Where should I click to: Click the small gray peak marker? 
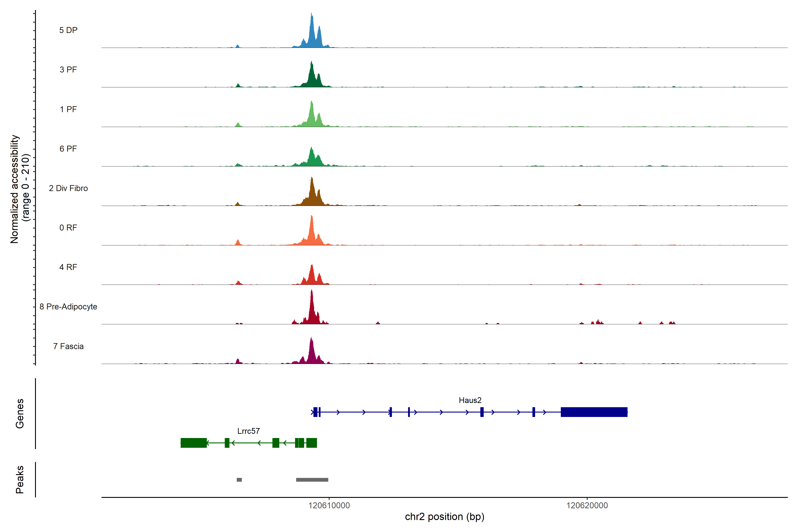[239, 480]
